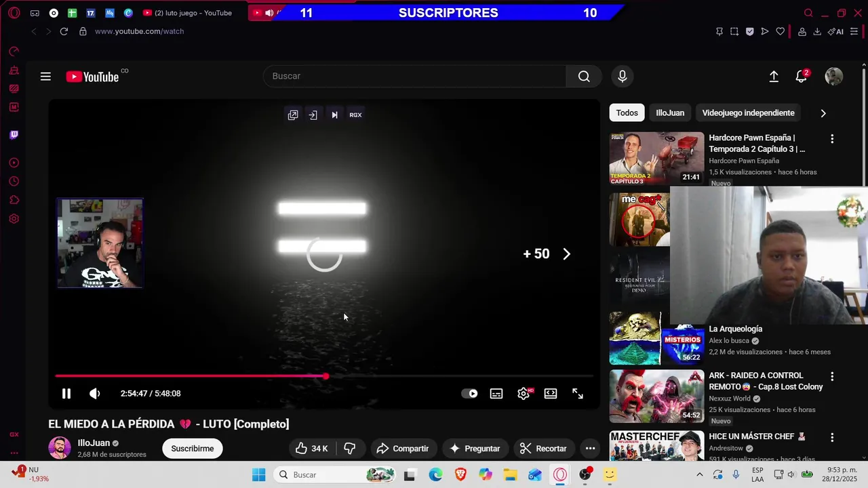The height and width of the screenshot is (488, 868).
Task: Open options menu for ARK Raideo video
Action: coord(832,377)
